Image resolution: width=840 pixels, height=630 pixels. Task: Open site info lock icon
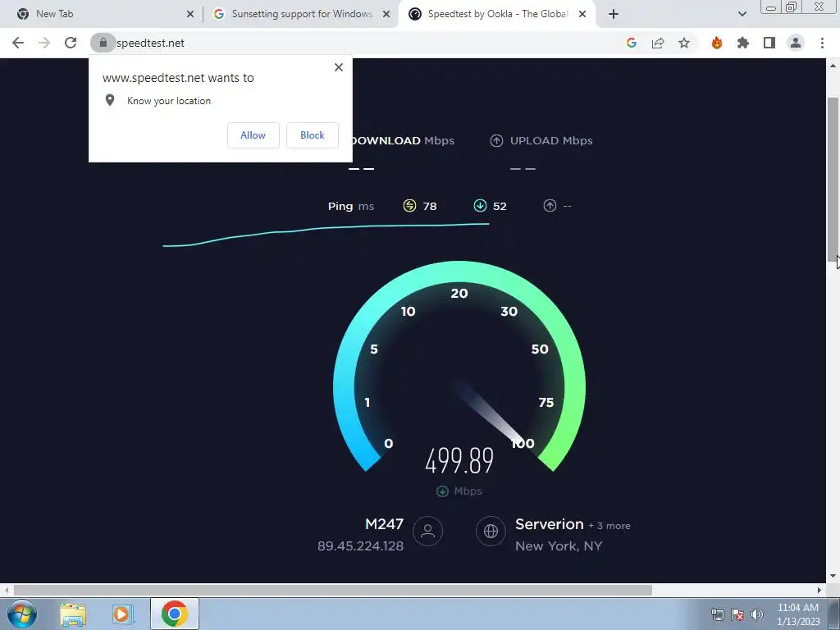(x=103, y=43)
